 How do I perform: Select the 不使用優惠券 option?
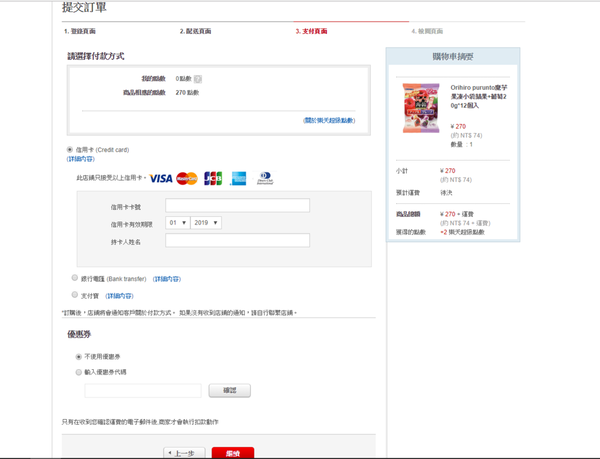tap(79, 356)
